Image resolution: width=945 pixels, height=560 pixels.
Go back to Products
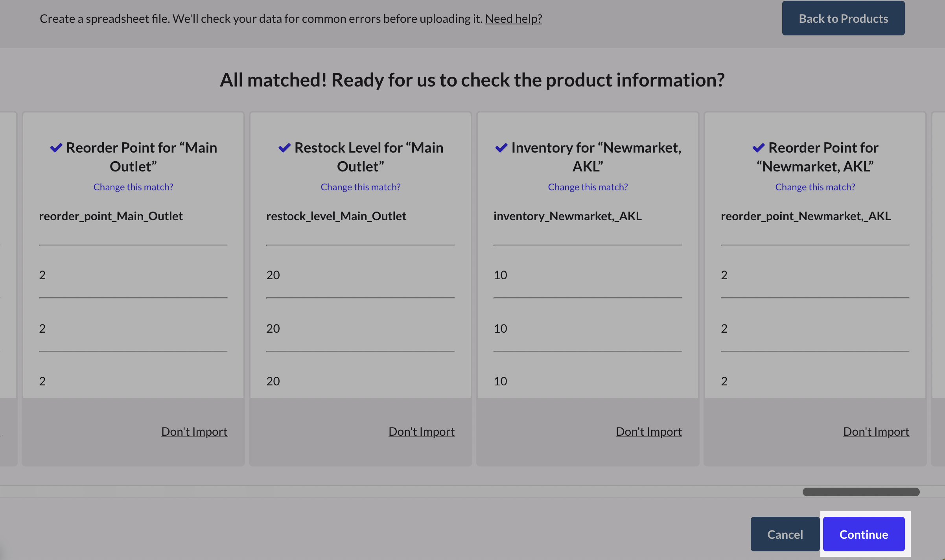point(843,18)
